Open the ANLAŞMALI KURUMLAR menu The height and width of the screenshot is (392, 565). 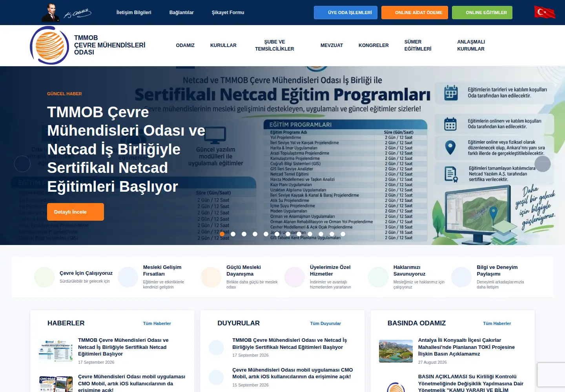[471, 45]
